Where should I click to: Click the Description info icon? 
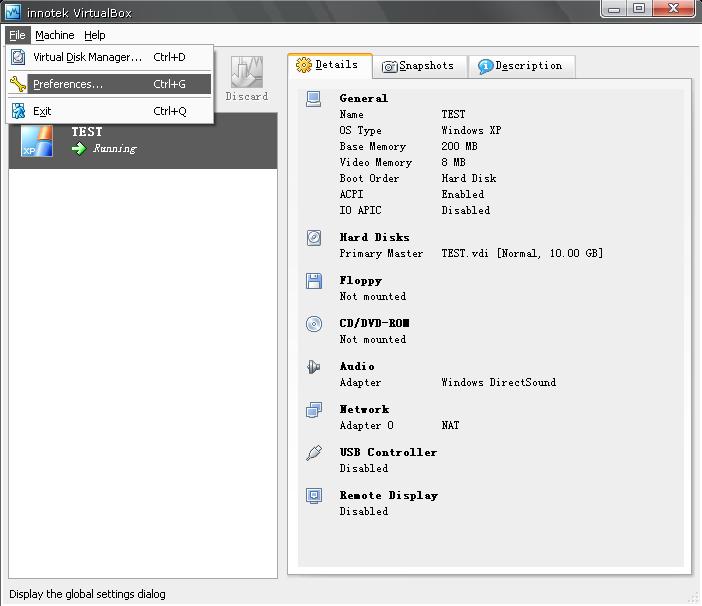point(486,67)
